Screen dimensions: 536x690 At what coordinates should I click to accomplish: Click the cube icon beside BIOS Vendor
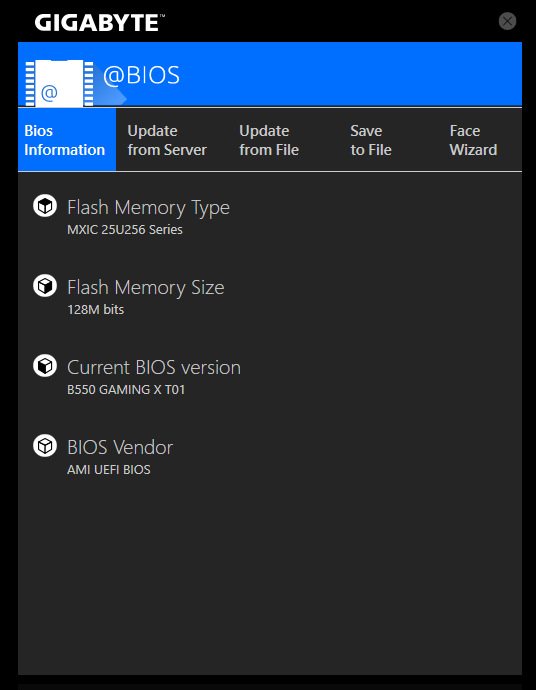point(45,446)
